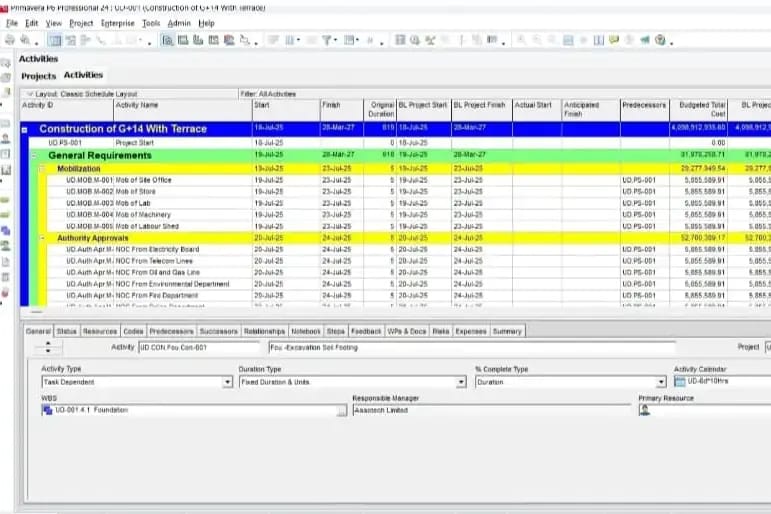Open the blue squares WBS sidebar icon
The image size is (771, 514).
(x=6, y=230)
